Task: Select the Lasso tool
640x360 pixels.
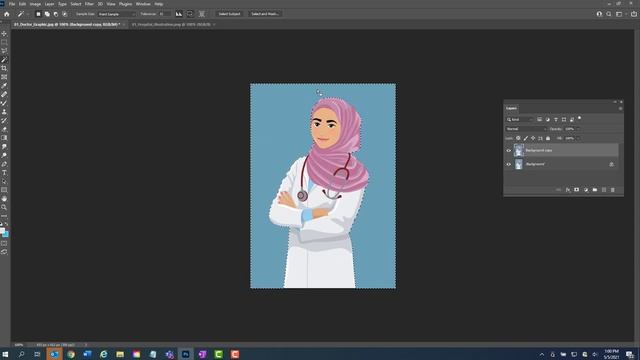Action: coord(4,51)
